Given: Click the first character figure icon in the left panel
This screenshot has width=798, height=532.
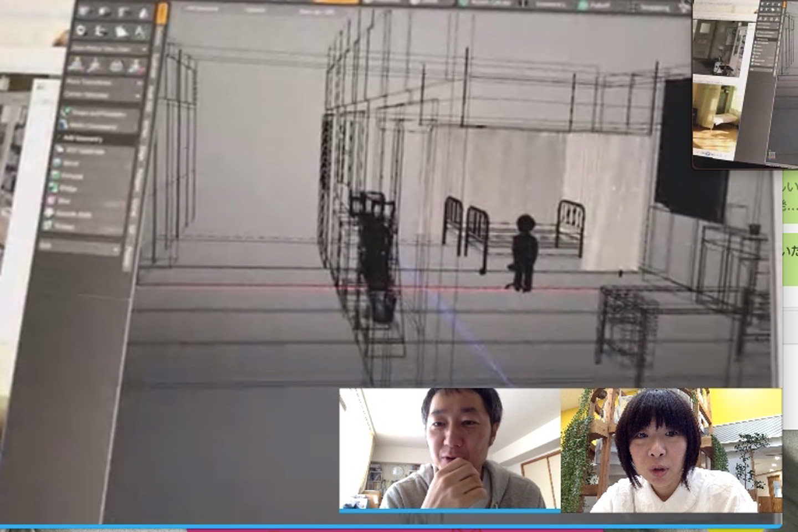Looking at the screenshot, I should coord(75,66).
